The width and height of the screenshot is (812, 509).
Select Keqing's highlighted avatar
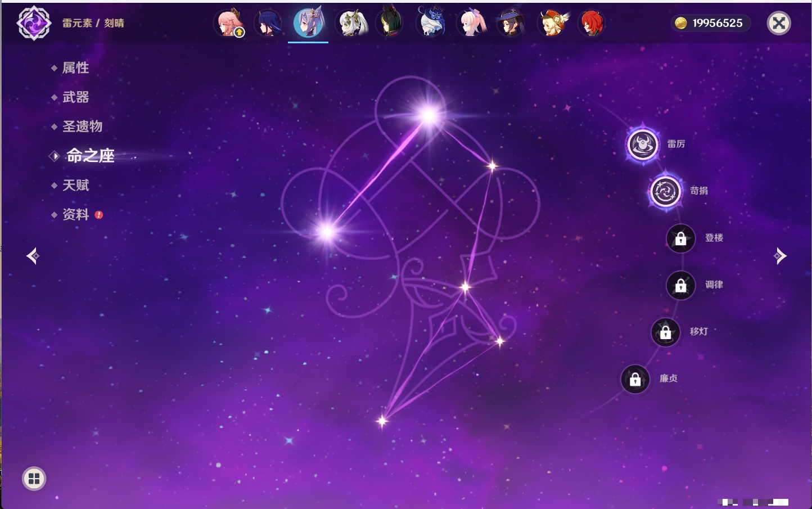coord(308,23)
